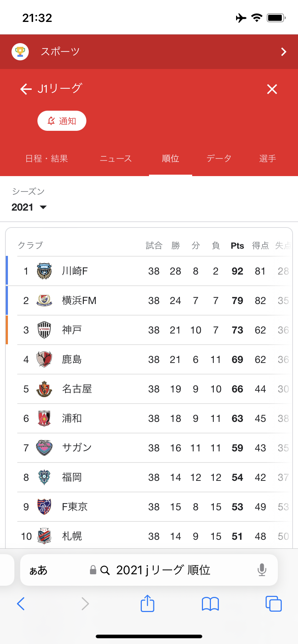Select the データ tab

click(219, 158)
